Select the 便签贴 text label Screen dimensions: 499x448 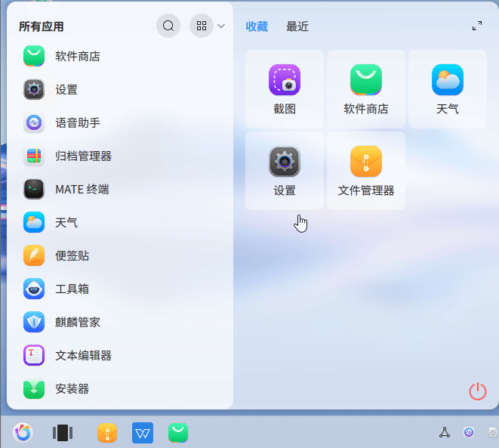point(72,255)
